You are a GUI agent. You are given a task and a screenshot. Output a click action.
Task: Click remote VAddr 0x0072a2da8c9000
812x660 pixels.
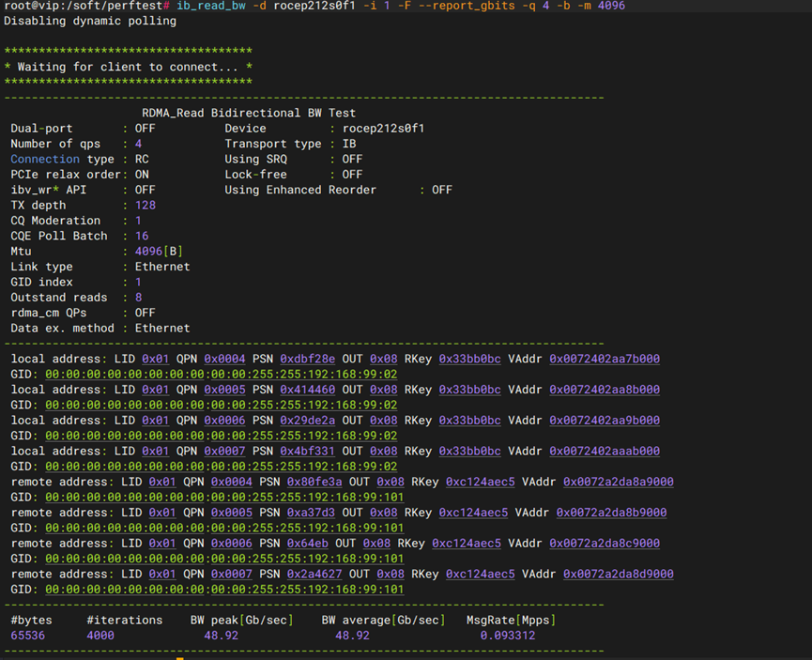tap(604, 544)
